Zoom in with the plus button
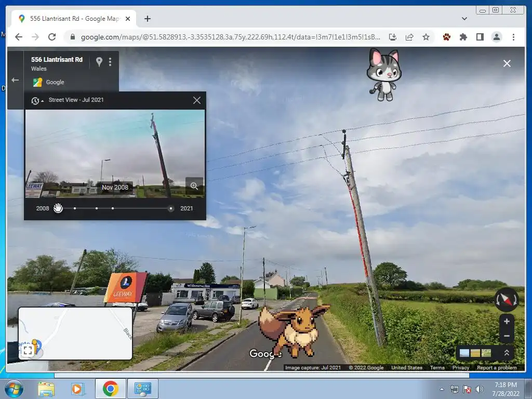This screenshot has width=532, height=399. tap(507, 321)
